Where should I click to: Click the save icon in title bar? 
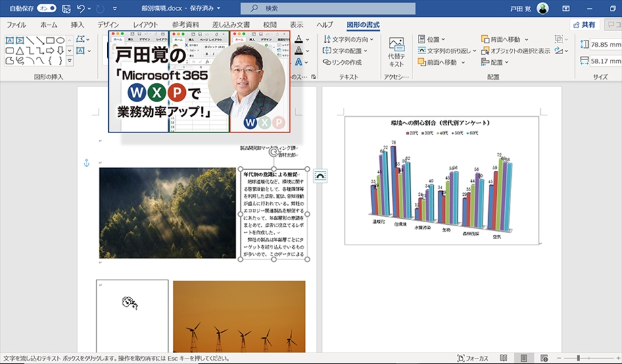coord(66,8)
